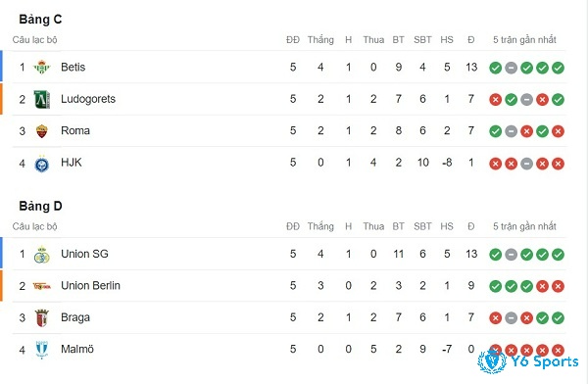Select the Roma team row name

(75, 131)
